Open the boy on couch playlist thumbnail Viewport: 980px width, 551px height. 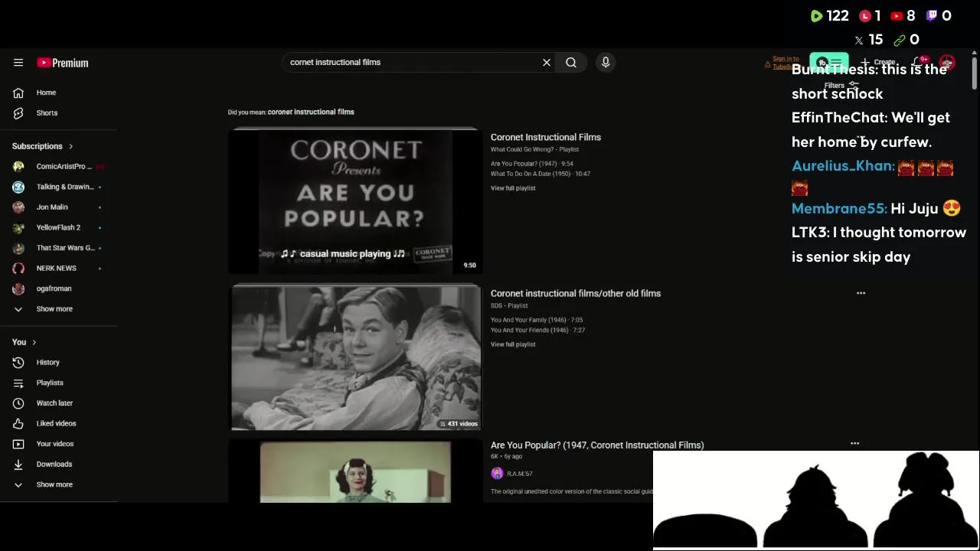[x=356, y=357]
